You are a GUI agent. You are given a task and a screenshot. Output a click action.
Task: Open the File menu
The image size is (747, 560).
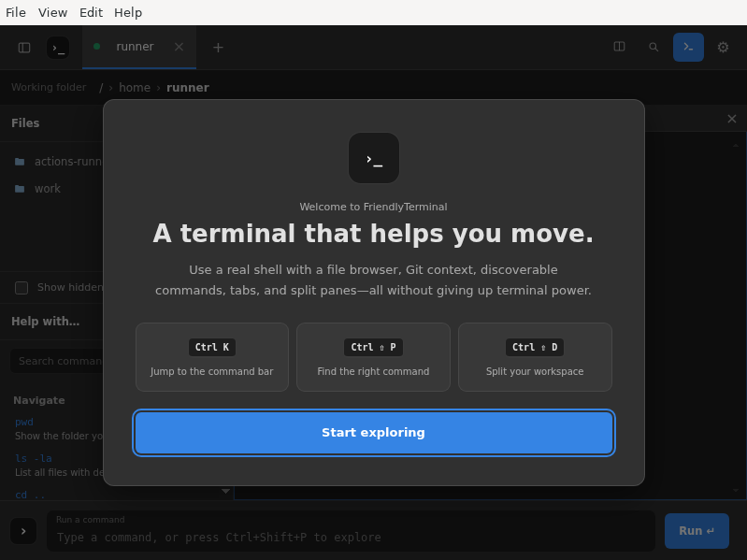click(16, 12)
